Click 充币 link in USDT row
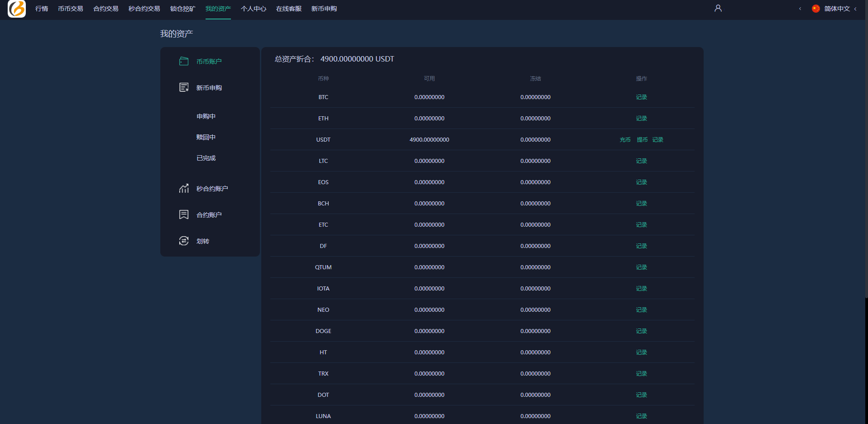Viewport: 868px width, 424px height. [625, 140]
